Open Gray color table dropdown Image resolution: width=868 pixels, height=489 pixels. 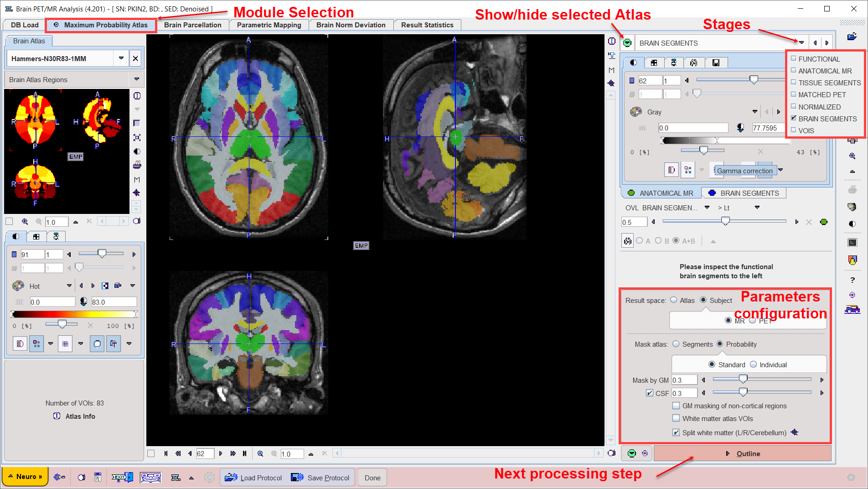pos(755,112)
